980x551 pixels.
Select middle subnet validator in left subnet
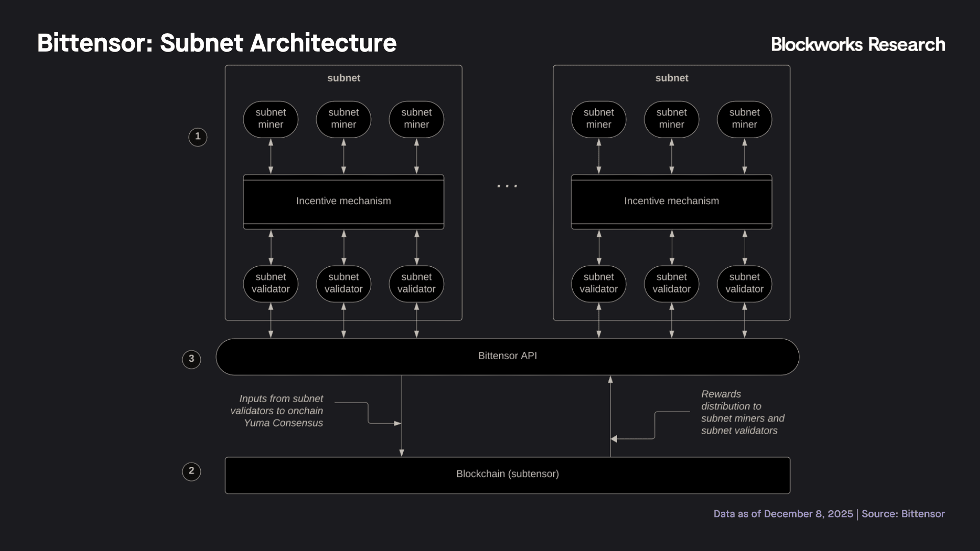[344, 284]
